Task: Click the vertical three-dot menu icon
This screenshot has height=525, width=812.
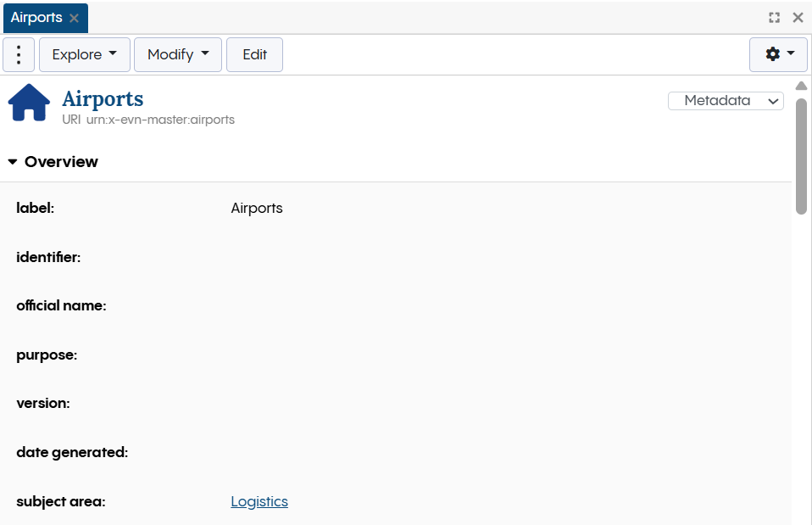Action: pos(19,53)
